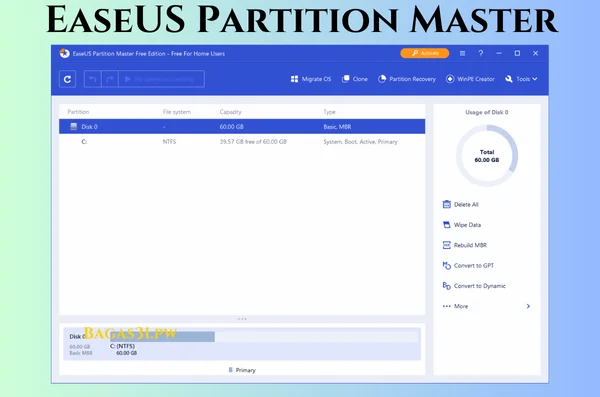This screenshot has height=397, width=600.
Task: Click the Undo arrow in toolbar
Action: pyautogui.click(x=93, y=79)
